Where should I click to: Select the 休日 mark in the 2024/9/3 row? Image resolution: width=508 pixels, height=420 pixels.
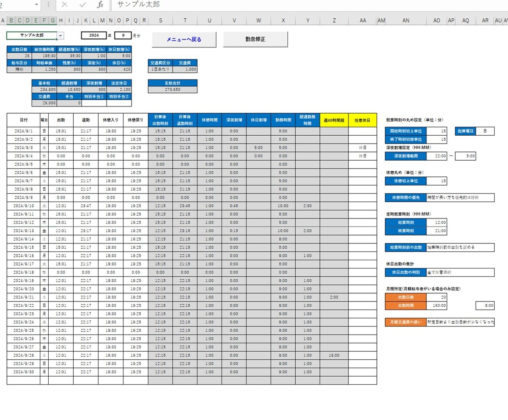363,148
